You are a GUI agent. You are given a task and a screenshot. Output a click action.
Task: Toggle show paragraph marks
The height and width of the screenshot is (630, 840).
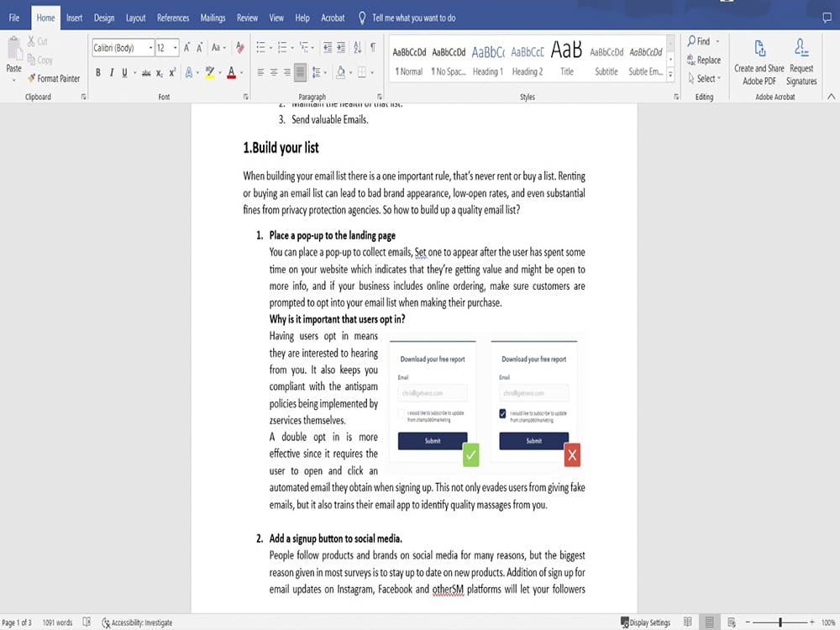click(x=373, y=48)
